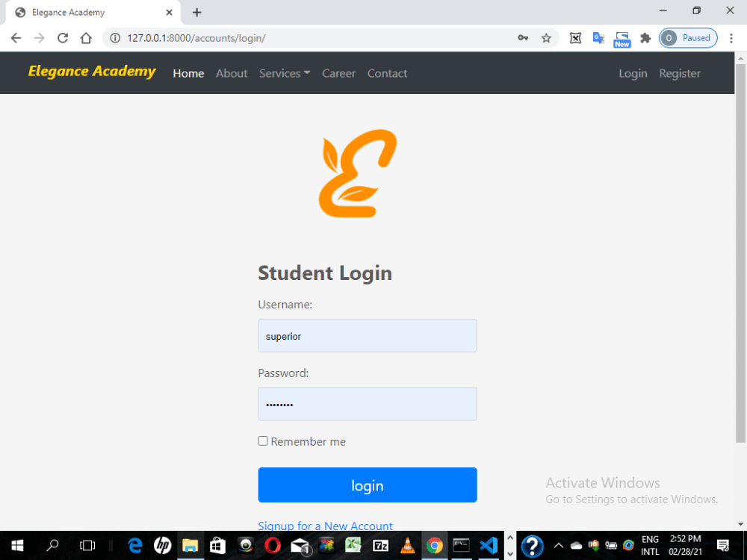Click inside the Password input field
Image resolution: width=747 pixels, height=560 pixels.
point(368,404)
